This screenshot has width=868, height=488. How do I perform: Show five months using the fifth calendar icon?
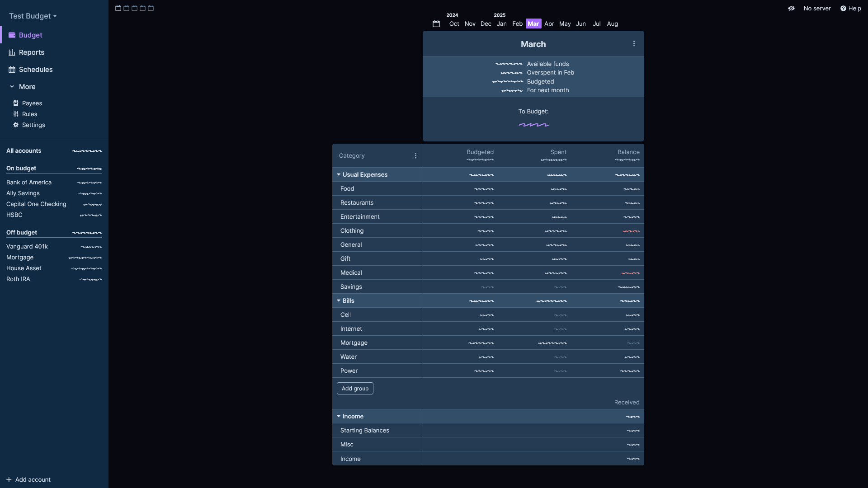tap(151, 8)
